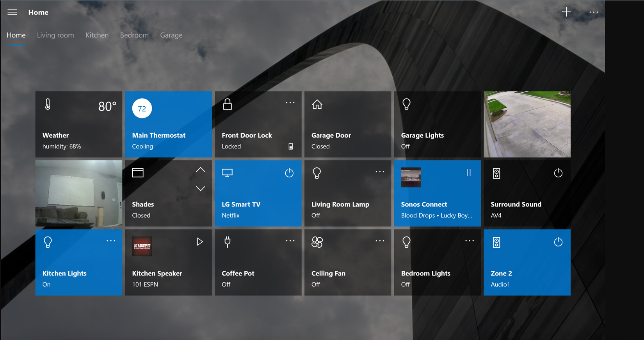This screenshot has height=340, width=644.
Task: Open the Weather tile
Action: (78, 124)
